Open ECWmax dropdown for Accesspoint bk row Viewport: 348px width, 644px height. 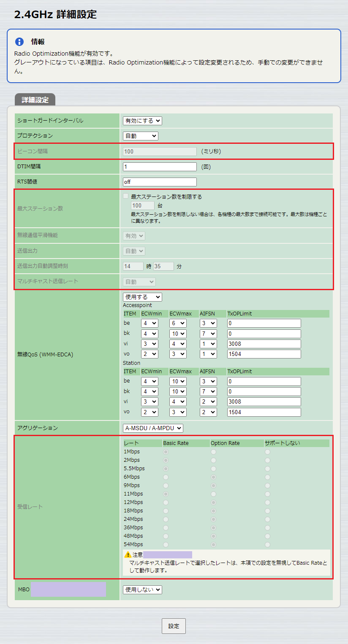[x=178, y=333]
